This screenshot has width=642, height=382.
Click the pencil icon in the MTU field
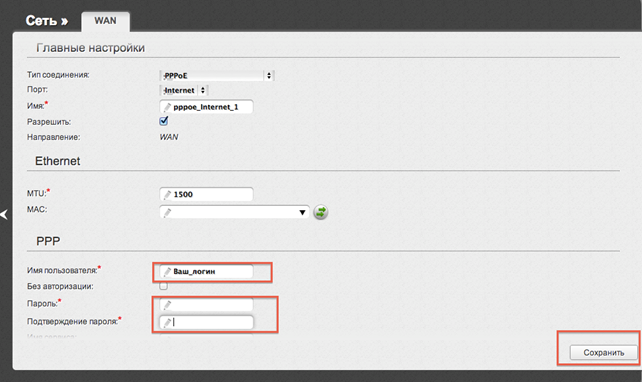[x=167, y=194]
